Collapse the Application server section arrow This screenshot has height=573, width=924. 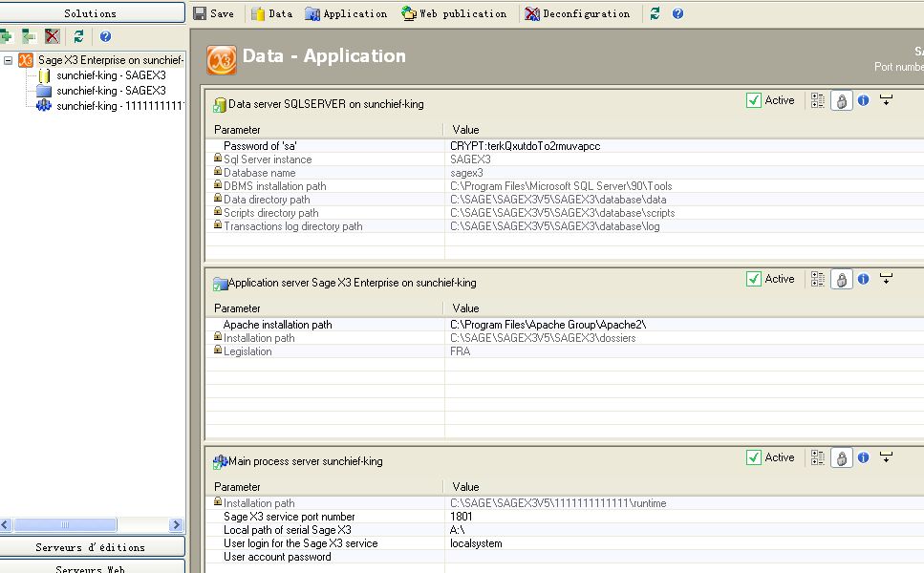886,279
